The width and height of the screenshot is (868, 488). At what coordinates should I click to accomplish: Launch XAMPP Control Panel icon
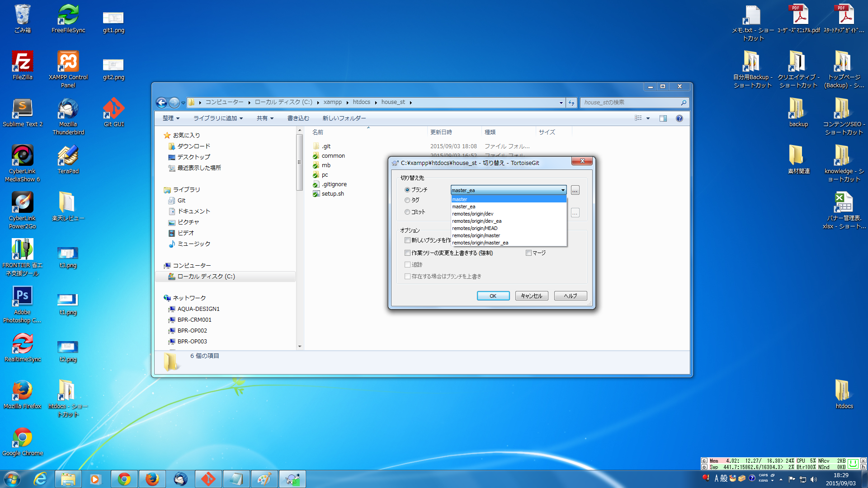(68, 65)
